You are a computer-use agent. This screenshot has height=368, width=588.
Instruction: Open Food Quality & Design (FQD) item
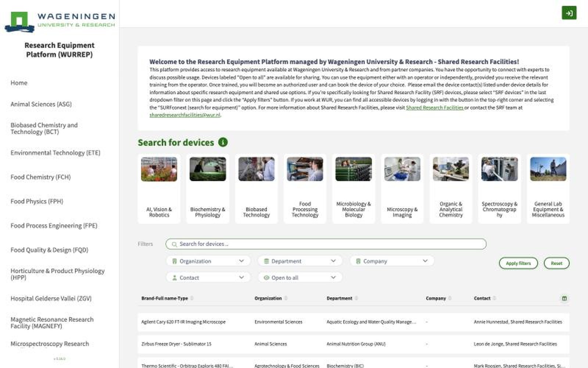tap(49, 250)
